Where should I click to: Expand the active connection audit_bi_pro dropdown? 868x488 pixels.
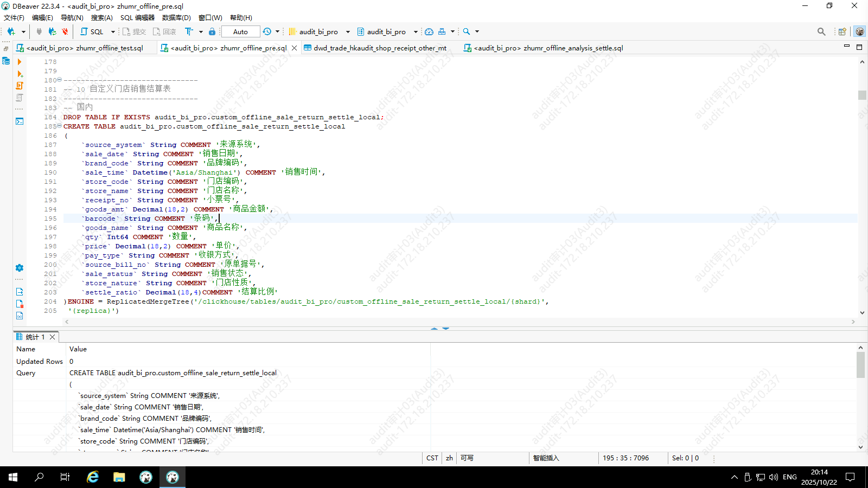click(348, 31)
